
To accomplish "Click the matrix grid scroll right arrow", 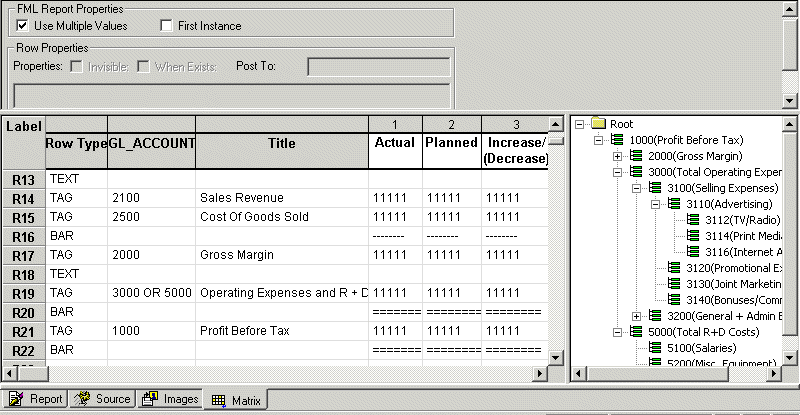I will pos(540,374).
